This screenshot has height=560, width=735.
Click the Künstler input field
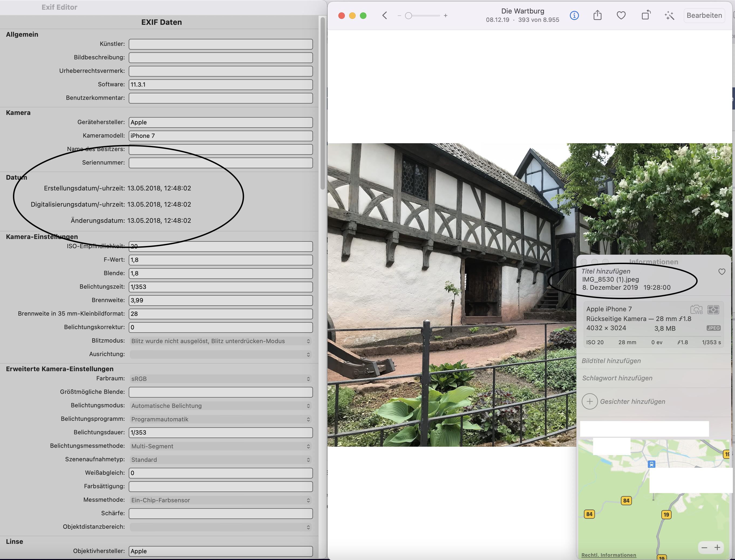220,44
